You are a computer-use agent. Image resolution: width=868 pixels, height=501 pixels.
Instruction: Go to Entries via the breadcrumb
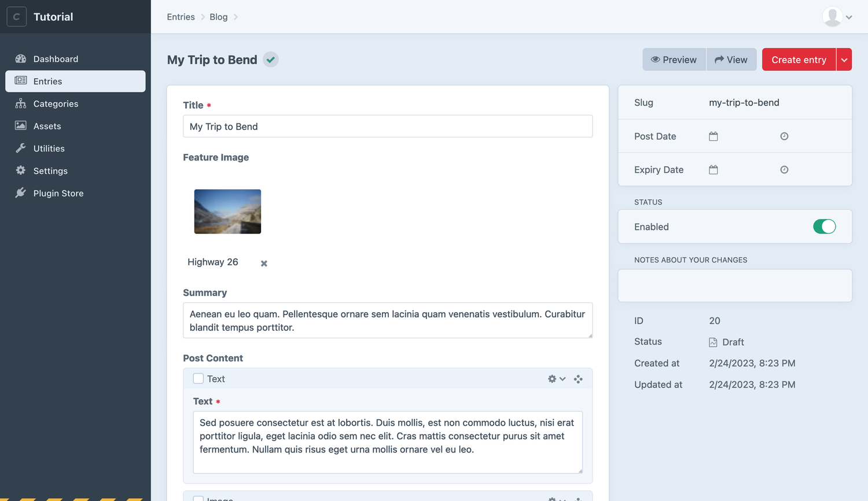tap(181, 17)
